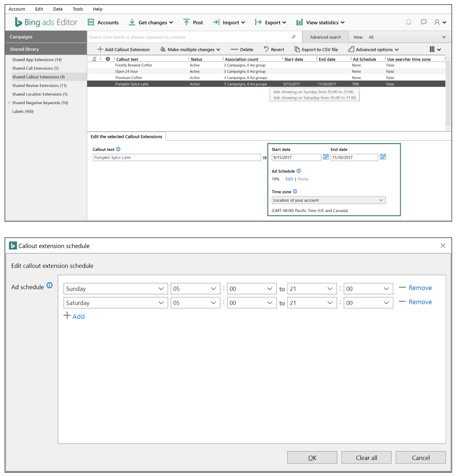Screen dimensions: 456x476
Task: Click Callout text info icon
Action: pyautogui.click(x=118, y=149)
